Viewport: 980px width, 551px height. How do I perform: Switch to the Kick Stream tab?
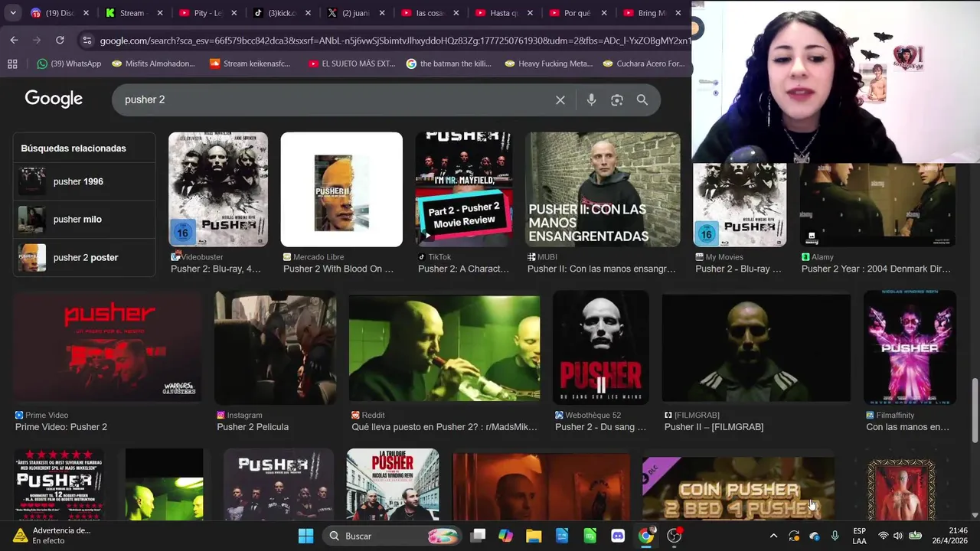[135, 13]
